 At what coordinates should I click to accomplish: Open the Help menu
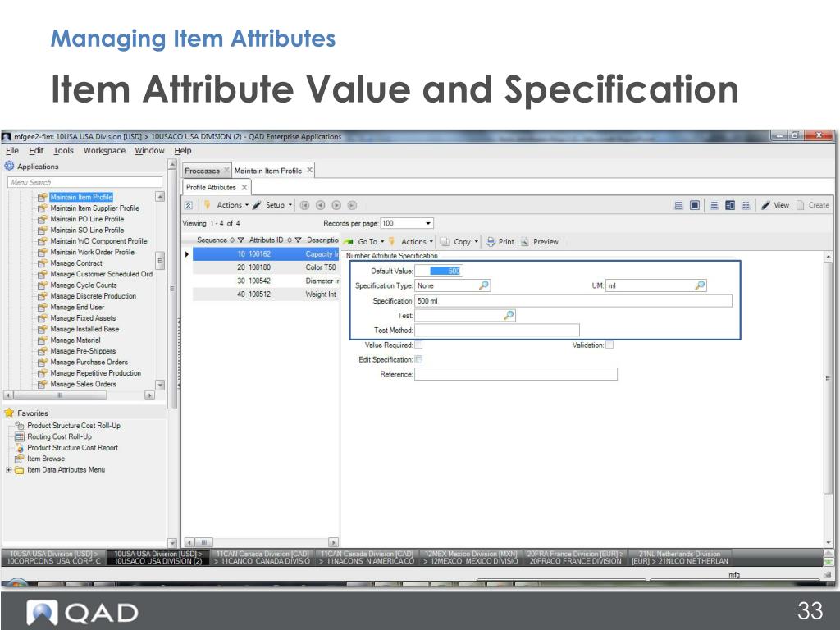click(183, 151)
